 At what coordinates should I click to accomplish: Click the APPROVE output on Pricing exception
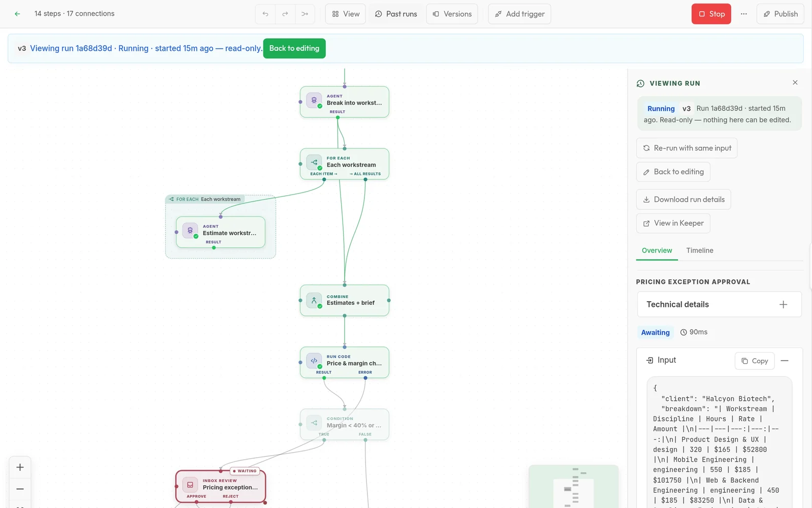click(x=196, y=496)
